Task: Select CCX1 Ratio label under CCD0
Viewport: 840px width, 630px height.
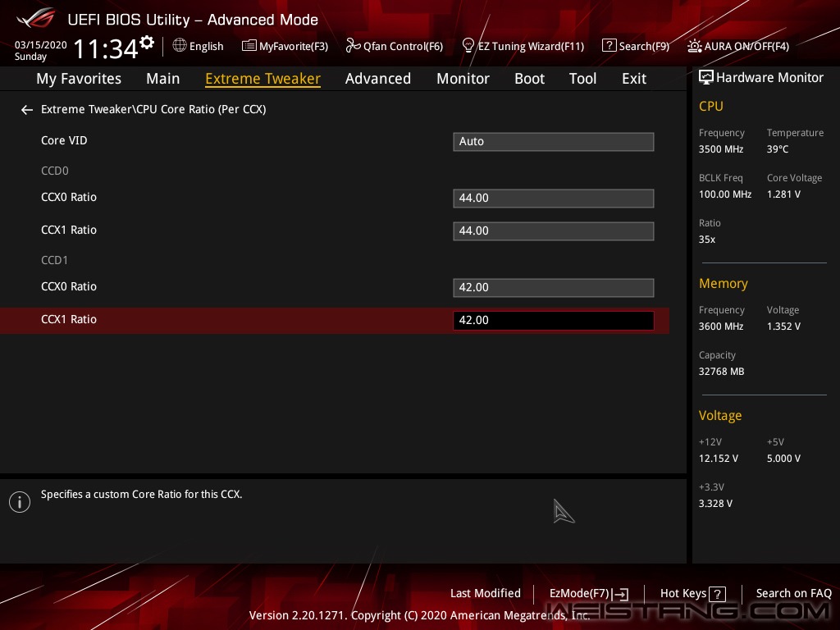Action: [x=69, y=230]
